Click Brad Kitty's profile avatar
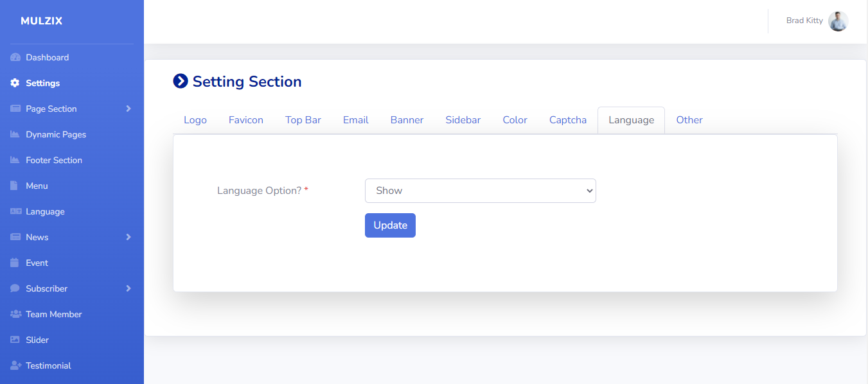The image size is (868, 384). click(x=838, y=21)
